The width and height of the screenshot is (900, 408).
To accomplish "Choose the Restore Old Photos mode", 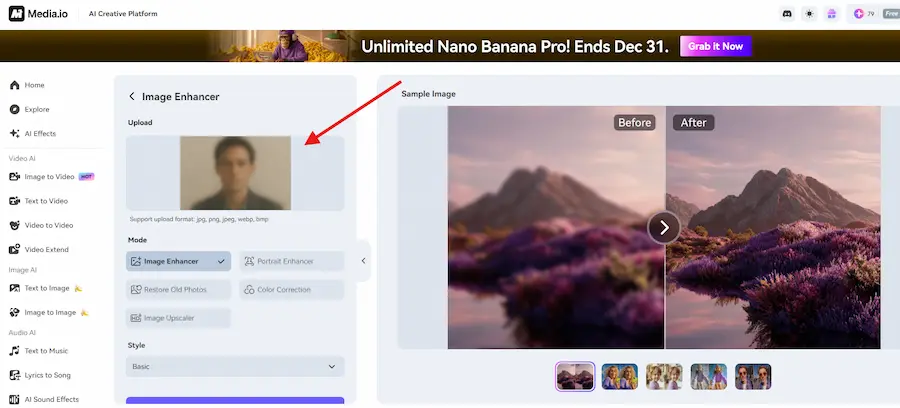I will (178, 290).
